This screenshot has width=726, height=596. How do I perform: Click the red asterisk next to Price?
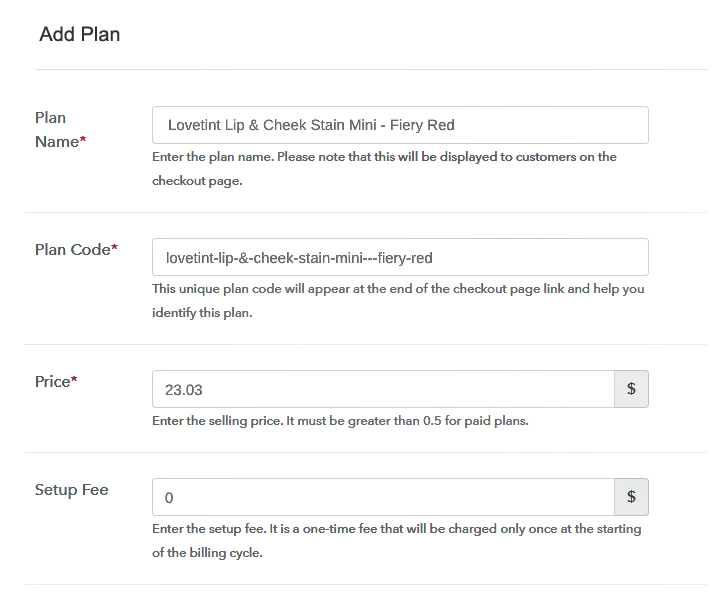[x=74, y=379]
